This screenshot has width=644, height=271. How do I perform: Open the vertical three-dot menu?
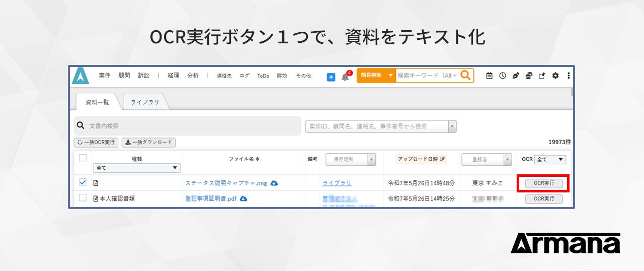(569, 76)
